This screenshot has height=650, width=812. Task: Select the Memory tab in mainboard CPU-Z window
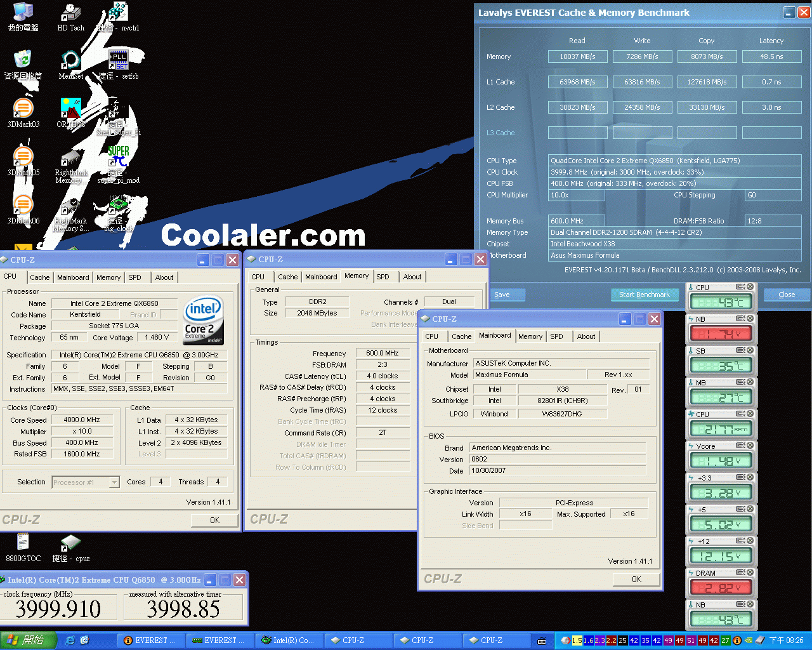coord(530,336)
